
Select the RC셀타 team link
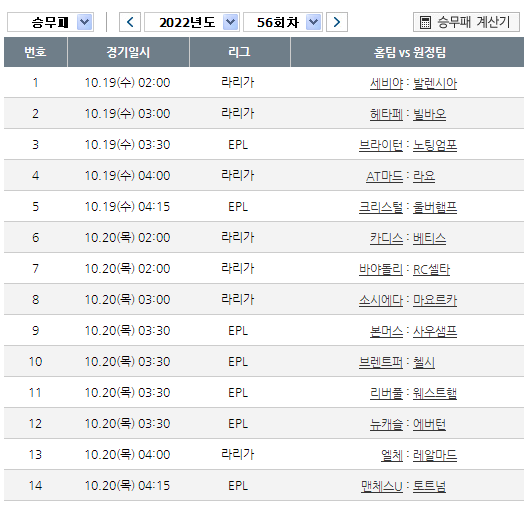(x=431, y=269)
